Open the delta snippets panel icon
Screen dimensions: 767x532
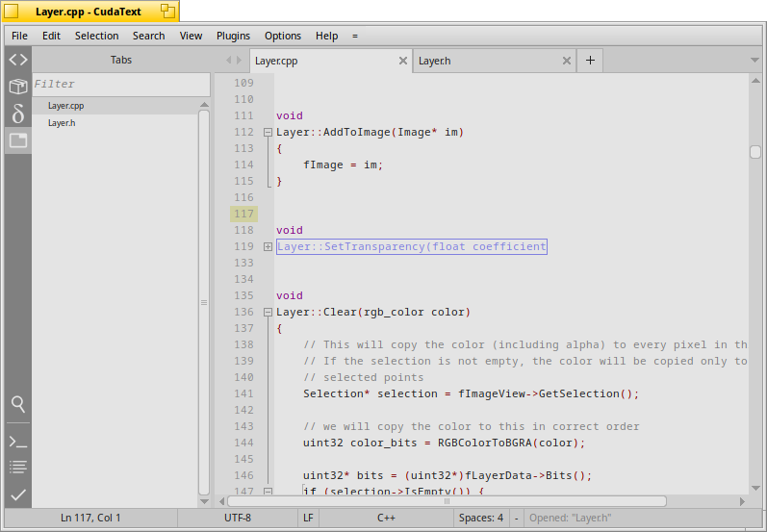(x=18, y=114)
